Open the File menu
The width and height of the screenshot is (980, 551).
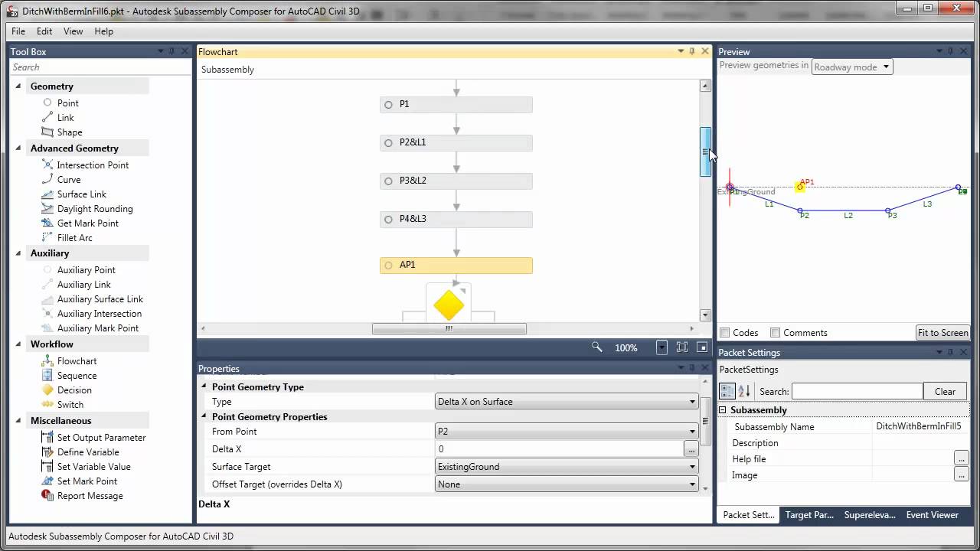point(18,31)
